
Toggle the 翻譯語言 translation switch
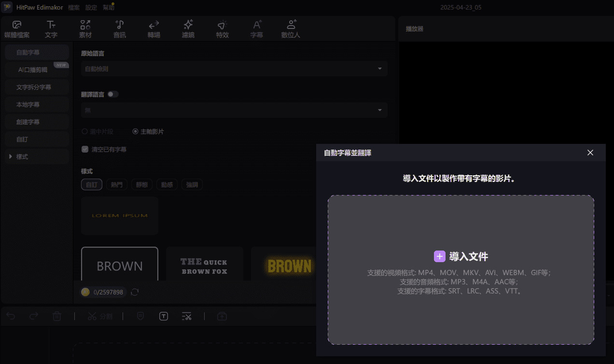point(112,95)
